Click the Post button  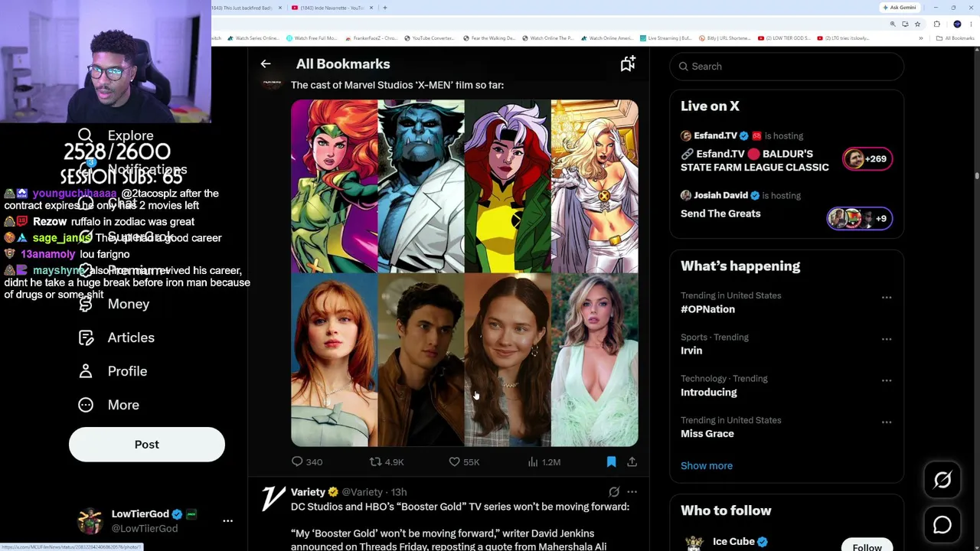click(147, 445)
